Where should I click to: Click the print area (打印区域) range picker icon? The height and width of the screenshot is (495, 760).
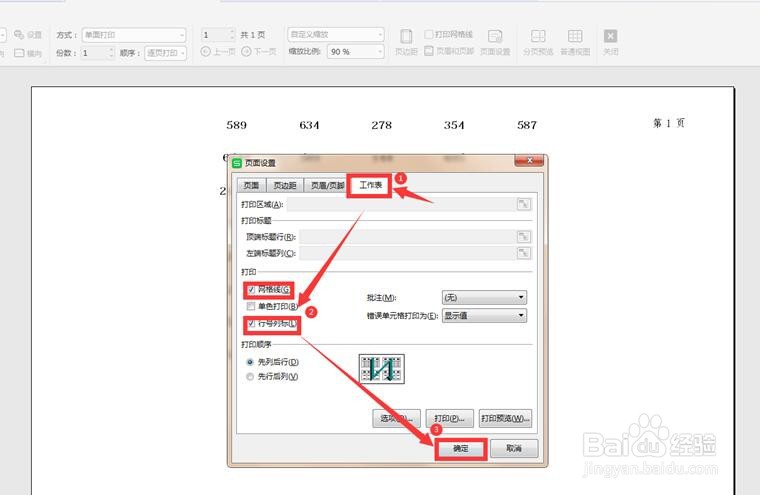[523, 204]
